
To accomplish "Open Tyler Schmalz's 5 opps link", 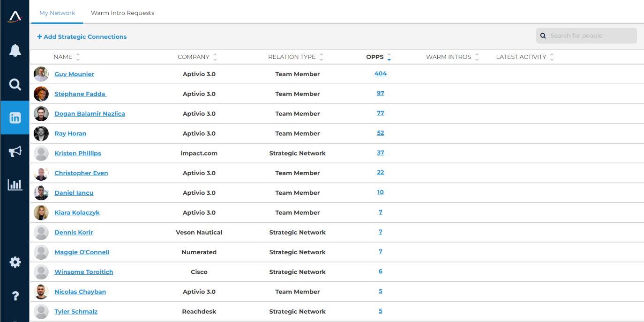I will (x=381, y=311).
